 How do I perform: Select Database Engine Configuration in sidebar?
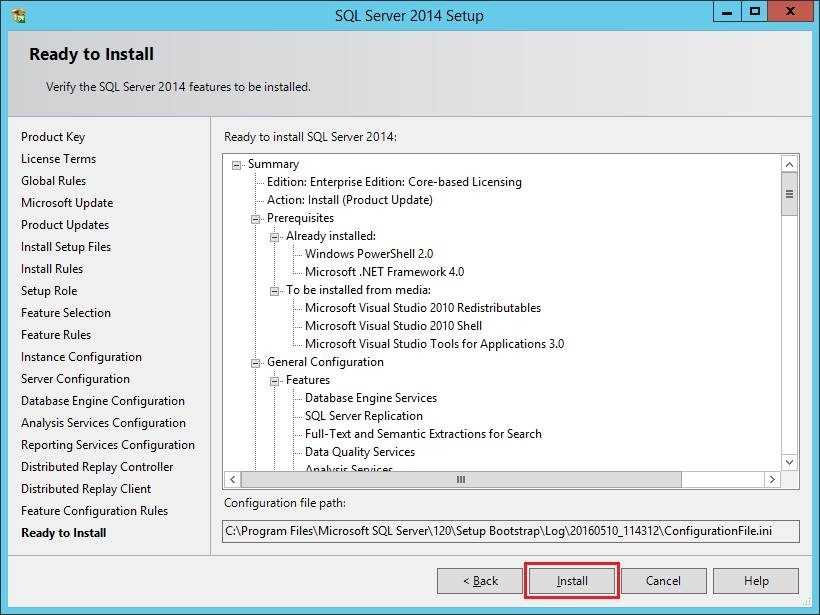coord(102,401)
